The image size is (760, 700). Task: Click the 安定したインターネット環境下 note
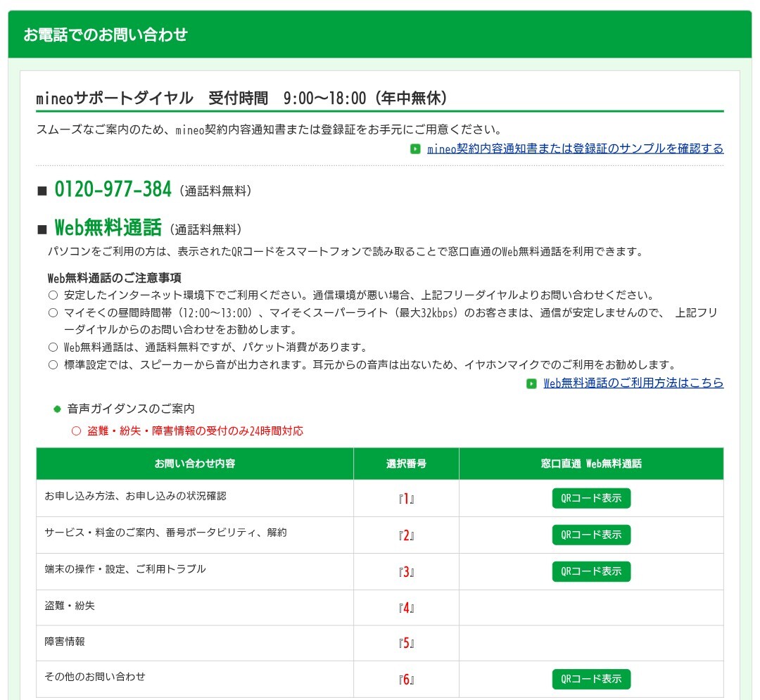click(x=360, y=295)
